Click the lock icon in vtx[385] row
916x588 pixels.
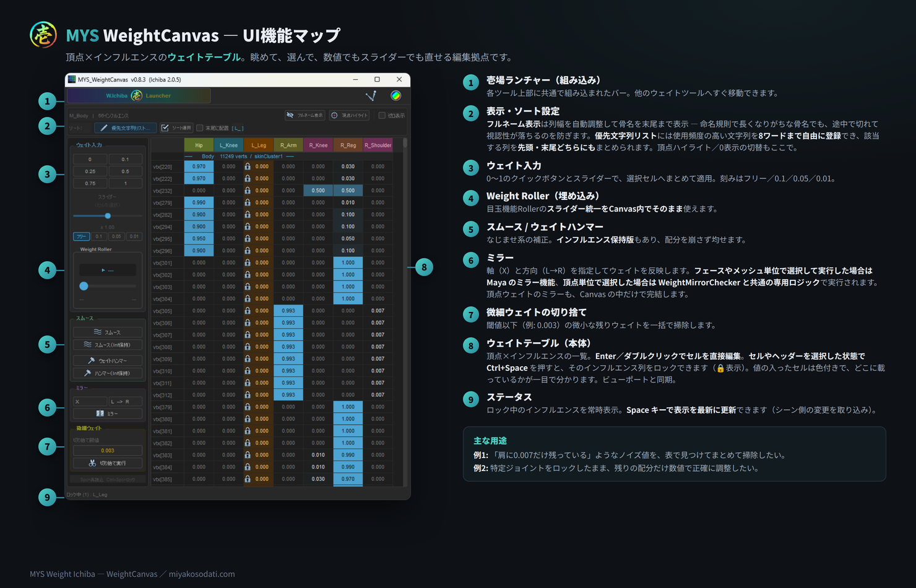[x=248, y=479]
